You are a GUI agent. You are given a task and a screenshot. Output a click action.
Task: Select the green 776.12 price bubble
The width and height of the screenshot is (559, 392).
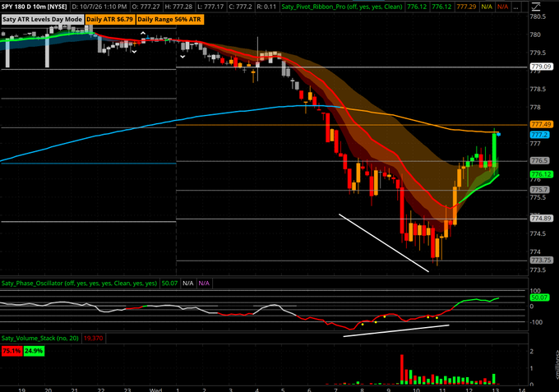click(541, 174)
